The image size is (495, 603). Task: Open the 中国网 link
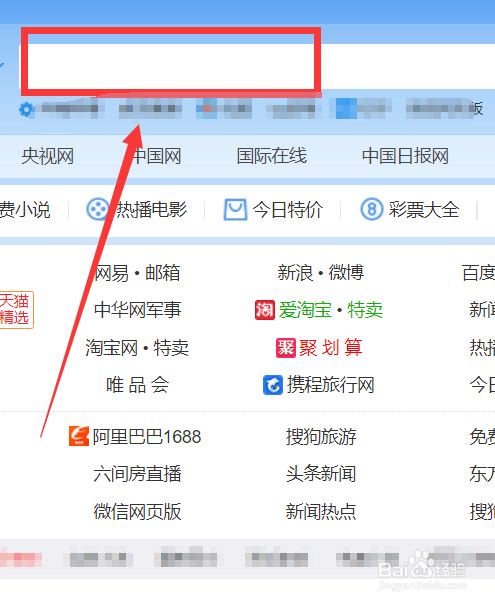pos(157,156)
